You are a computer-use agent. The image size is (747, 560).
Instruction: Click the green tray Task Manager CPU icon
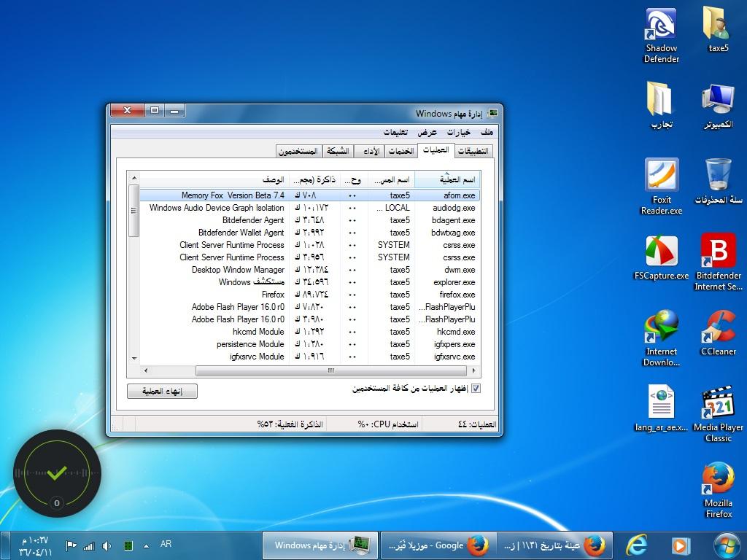point(128,545)
